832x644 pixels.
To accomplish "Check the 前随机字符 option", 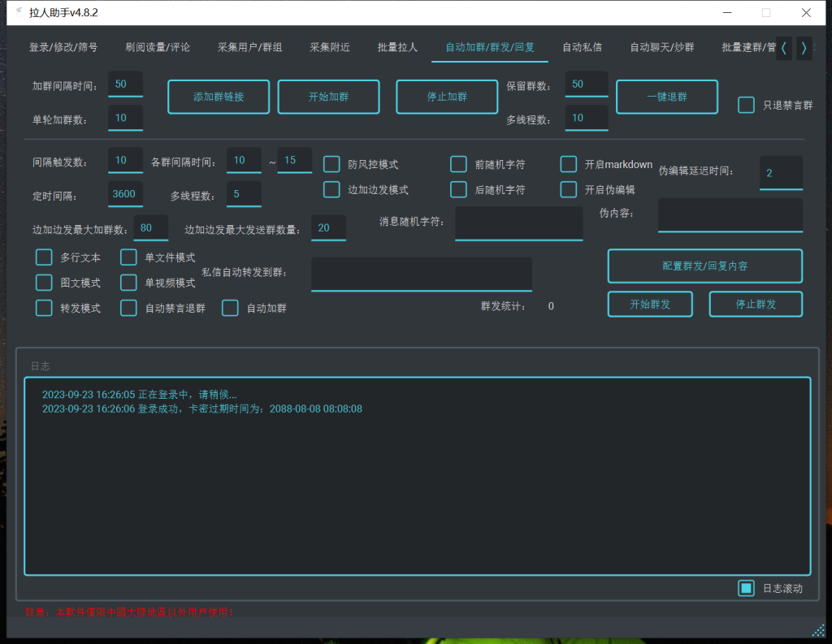I will click(x=458, y=164).
